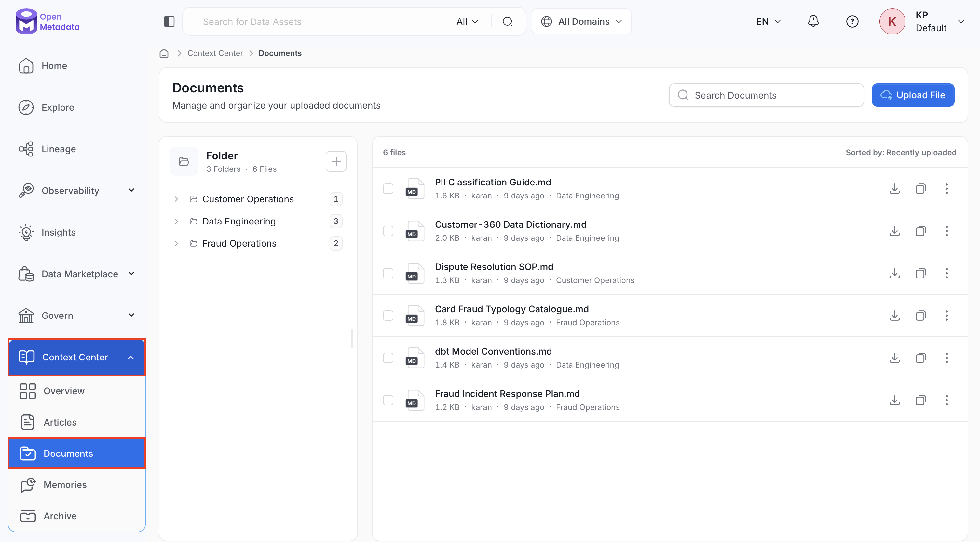Select the PII Classification Guide.md checkbox
Viewport: 980px width, 542px height.
(388, 189)
